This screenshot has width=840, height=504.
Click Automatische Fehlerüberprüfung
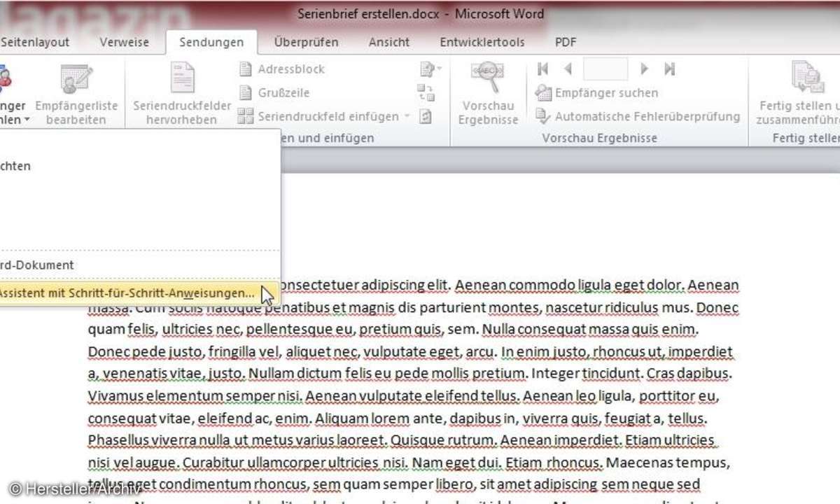pyautogui.click(x=638, y=116)
